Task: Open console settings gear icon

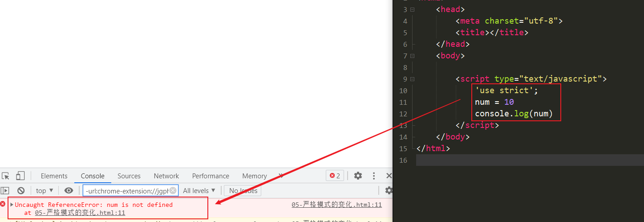Action: [x=389, y=190]
